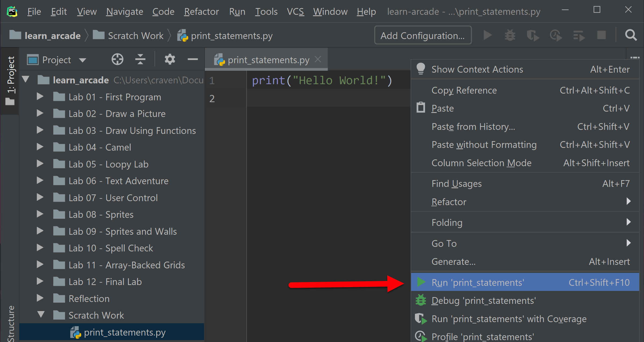Click the Profile toolbar icon
The height and width of the screenshot is (342, 644).
coord(556,35)
